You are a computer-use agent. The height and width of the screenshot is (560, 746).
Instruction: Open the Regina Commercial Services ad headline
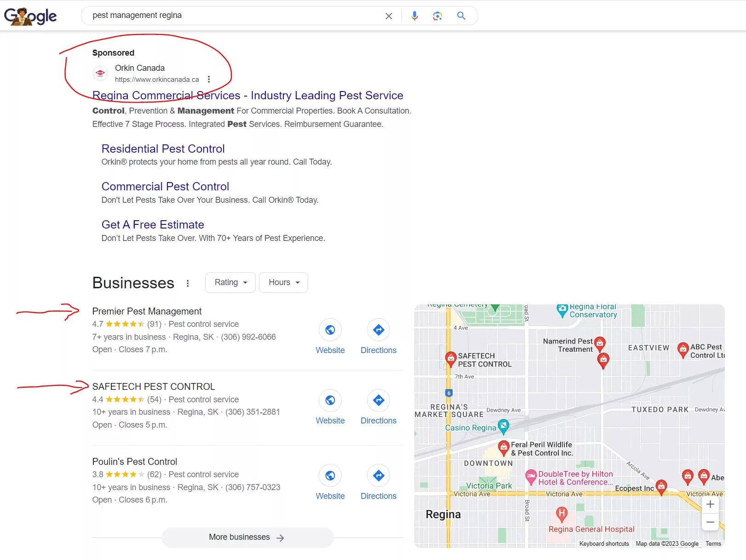[248, 96]
